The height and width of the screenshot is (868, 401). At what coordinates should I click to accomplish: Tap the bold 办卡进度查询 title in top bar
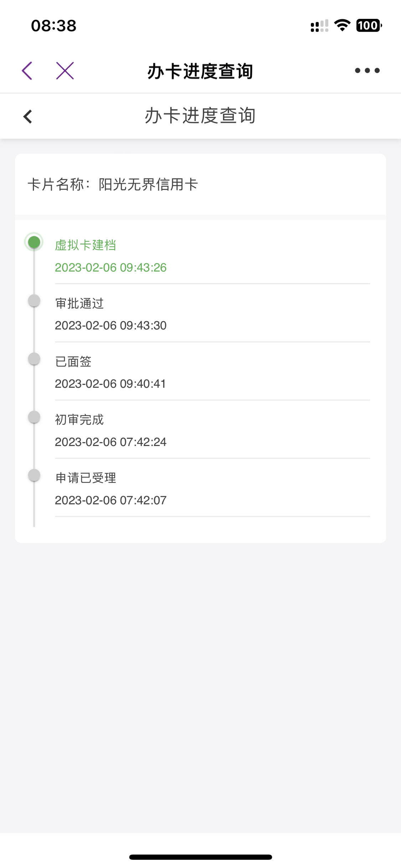point(200,71)
